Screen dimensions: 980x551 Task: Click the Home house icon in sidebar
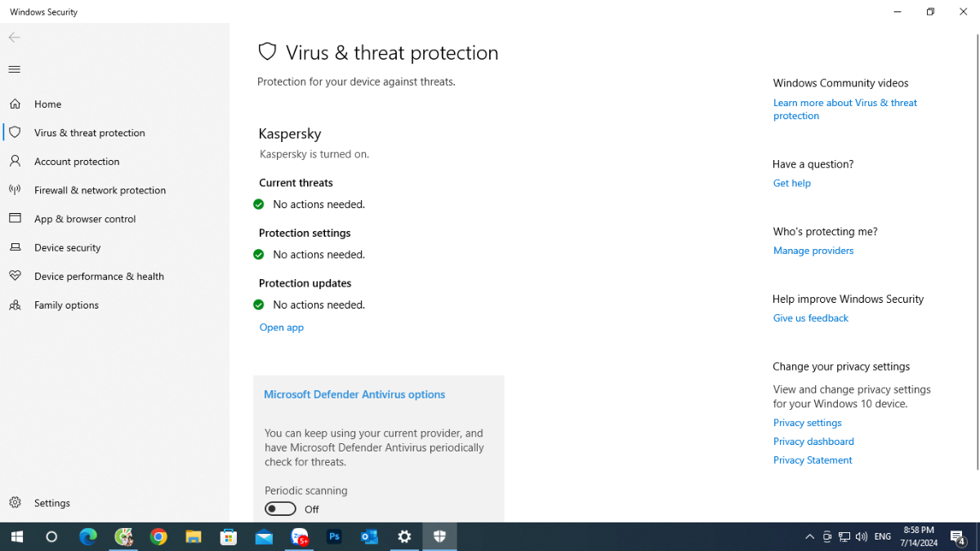[x=15, y=104]
